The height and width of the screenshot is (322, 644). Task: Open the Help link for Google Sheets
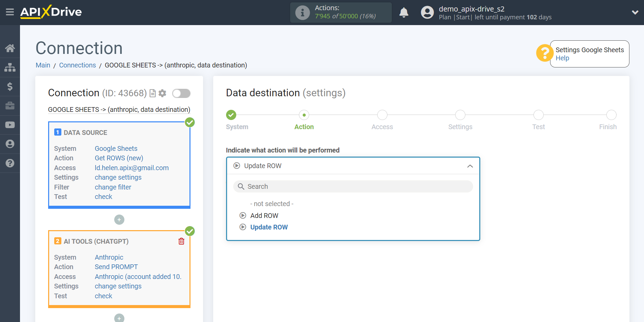click(x=562, y=58)
